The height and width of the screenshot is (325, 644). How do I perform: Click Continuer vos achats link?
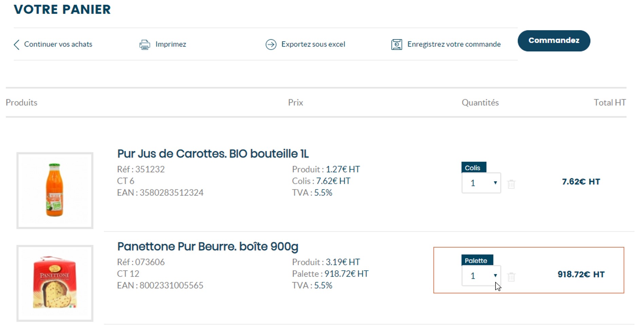click(58, 44)
